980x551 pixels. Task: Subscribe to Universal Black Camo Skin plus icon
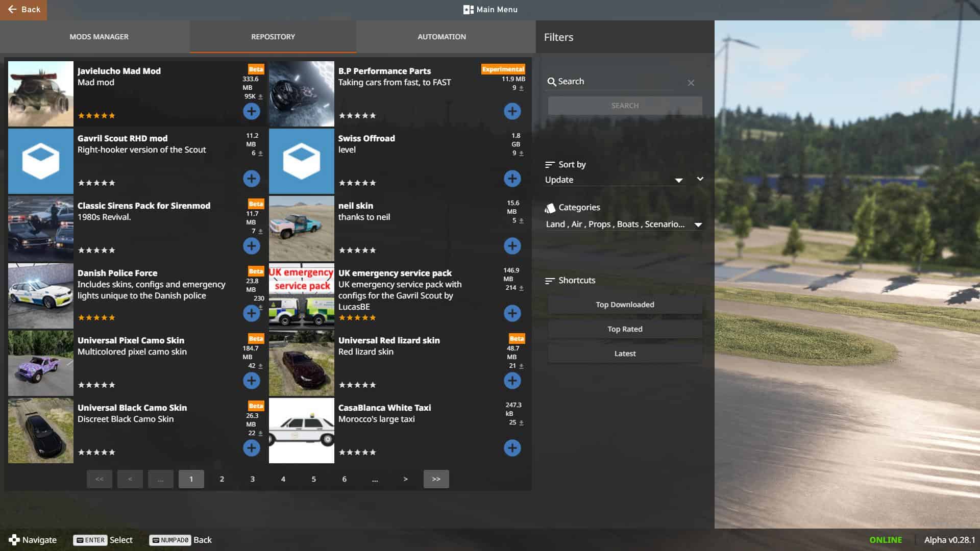(251, 448)
